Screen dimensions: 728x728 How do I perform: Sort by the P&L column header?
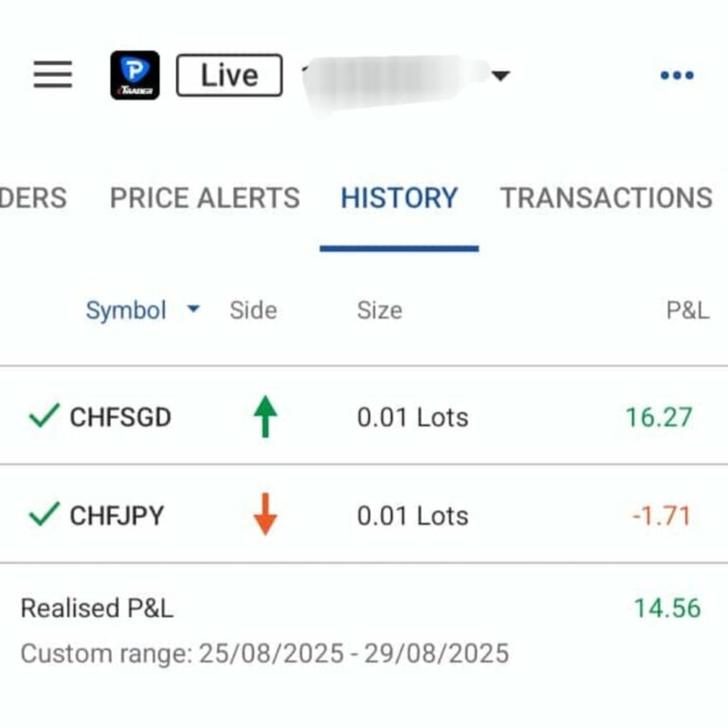(x=687, y=310)
